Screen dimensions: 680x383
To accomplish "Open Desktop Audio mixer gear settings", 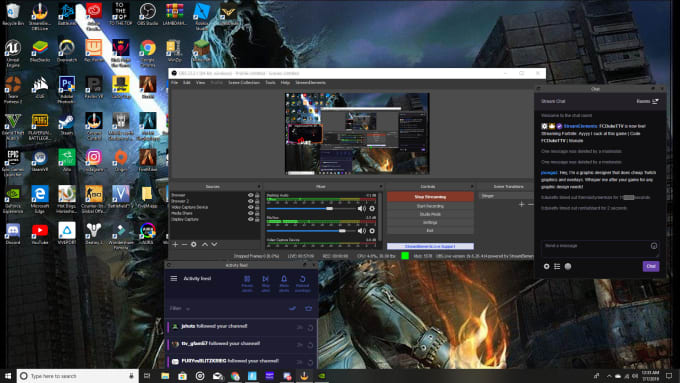I will [372, 209].
